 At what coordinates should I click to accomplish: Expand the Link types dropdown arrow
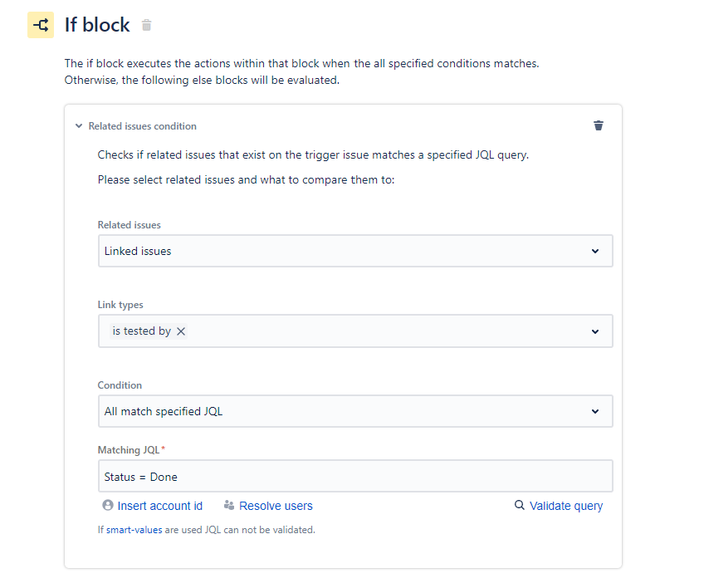tap(595, 331)
